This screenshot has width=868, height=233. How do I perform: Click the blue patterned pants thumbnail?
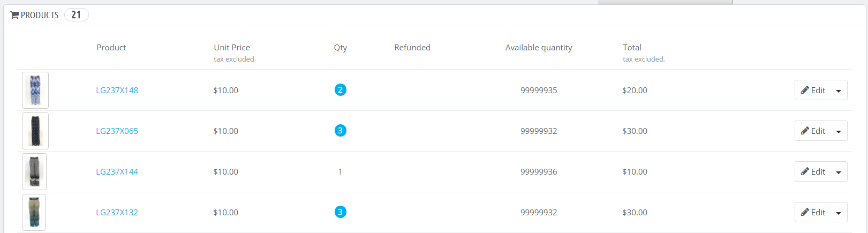tap(35, 90)
